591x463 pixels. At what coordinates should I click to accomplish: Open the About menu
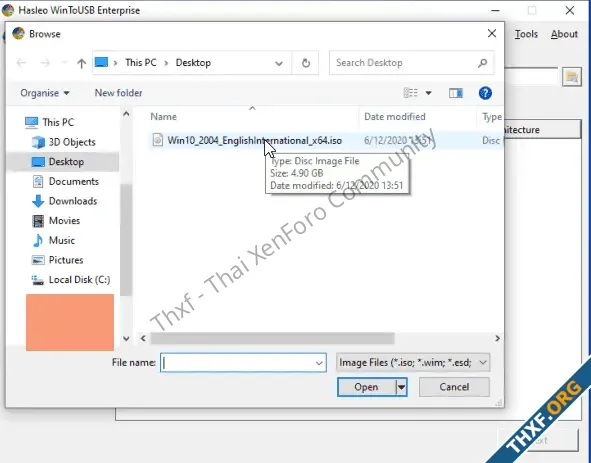pos(564,34)
